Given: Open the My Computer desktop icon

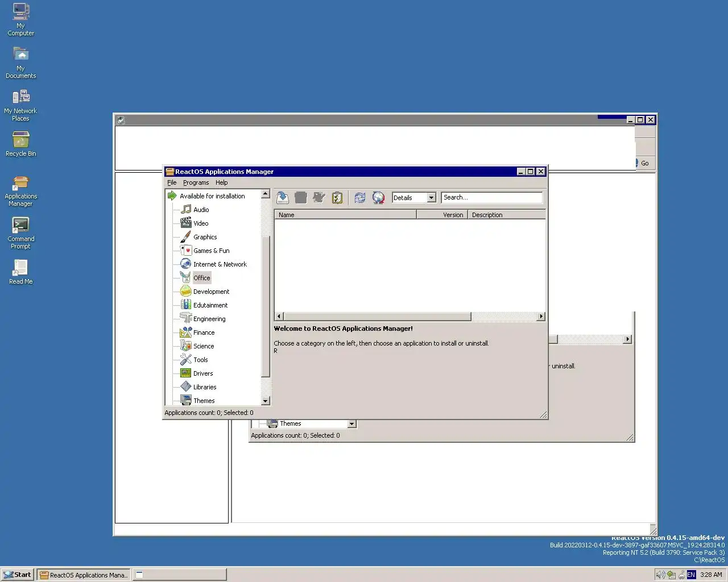Looking at the screenshot, I should (21, 20).
